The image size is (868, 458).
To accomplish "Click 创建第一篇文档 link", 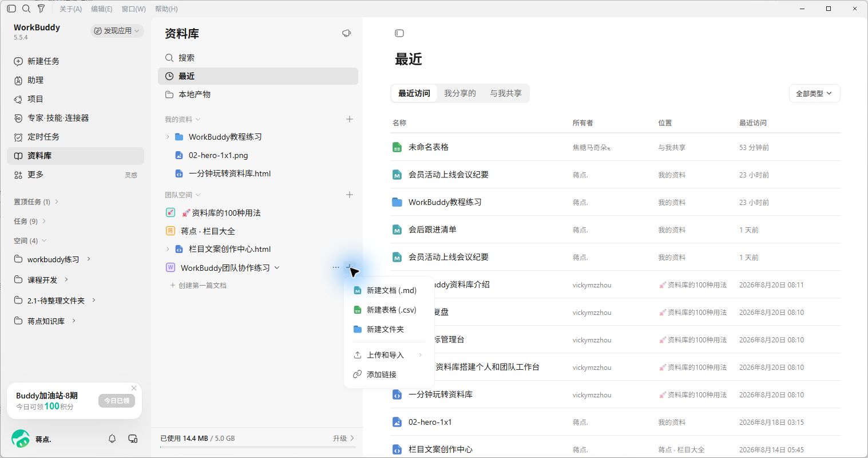I will tap(198, 285).
